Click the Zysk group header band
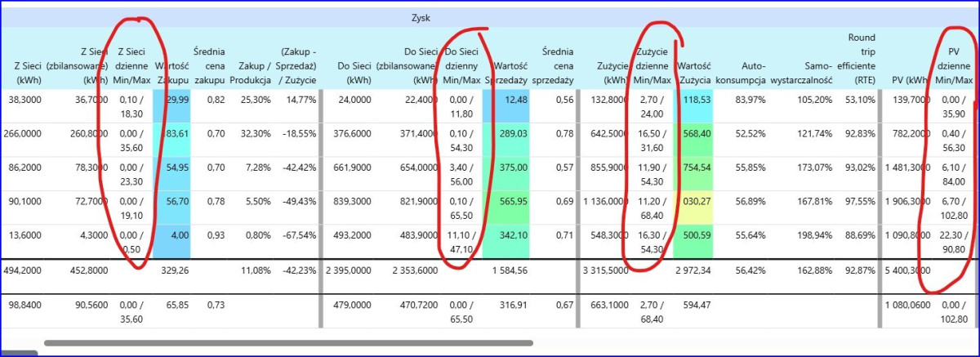The height and width of the screenshot is (357, 980). (421, 16)
